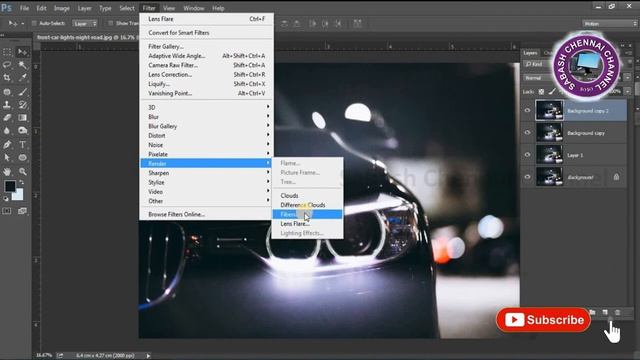This screenshot has height=360, width=640.
Task: Click the Photoshop Ps logo
Action: click(7, 8)
